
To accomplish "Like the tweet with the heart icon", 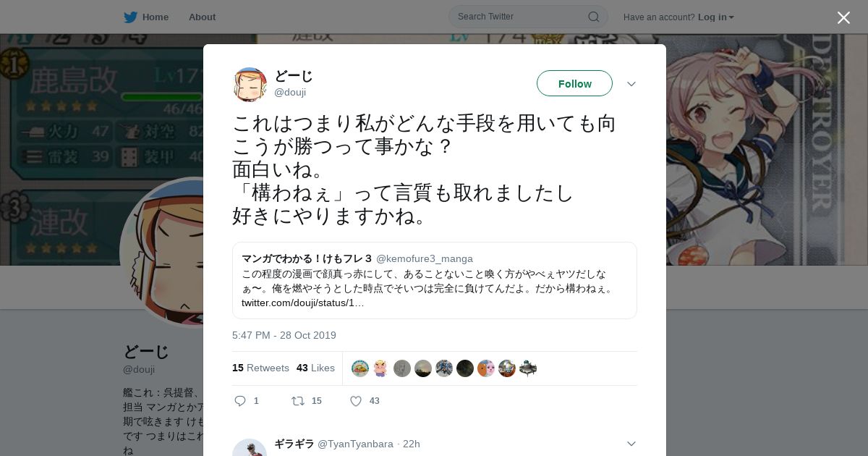I will point(356,401).
